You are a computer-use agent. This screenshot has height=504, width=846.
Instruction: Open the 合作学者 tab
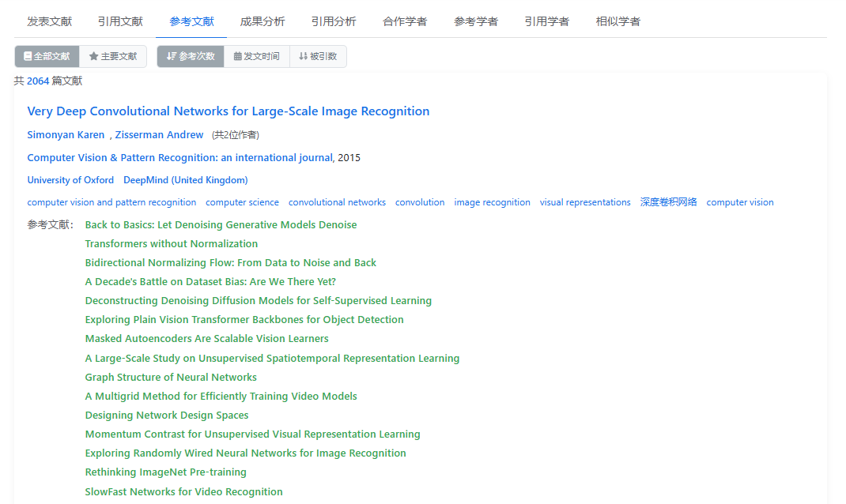[x=405, y=21]
